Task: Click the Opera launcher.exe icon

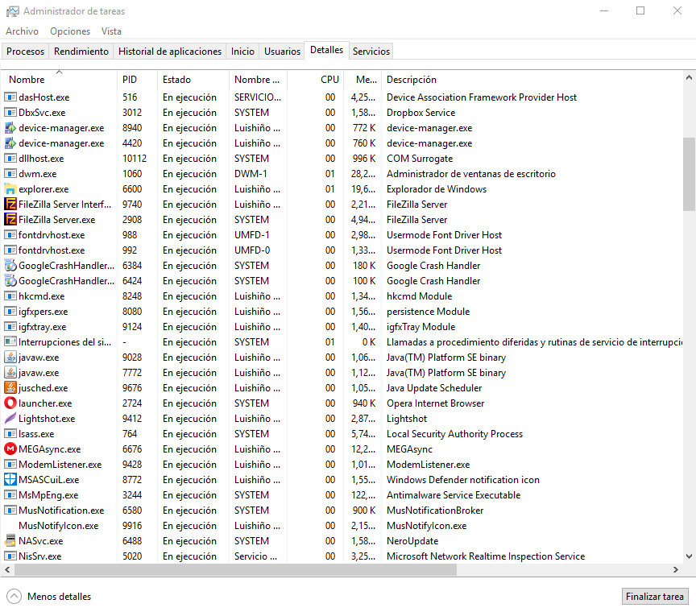Action: click(10, 403)
